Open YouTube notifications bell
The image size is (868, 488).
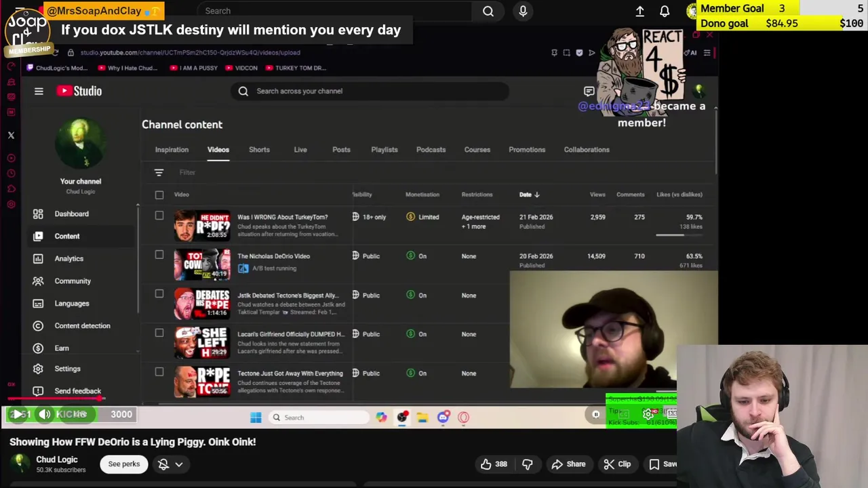(665, 11)
